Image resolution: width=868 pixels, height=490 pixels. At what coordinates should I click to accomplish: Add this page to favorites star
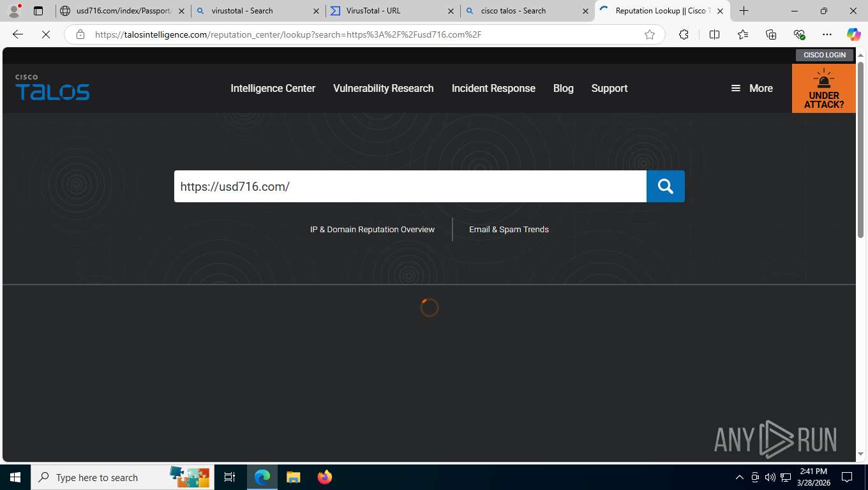[x=650, y=34]
